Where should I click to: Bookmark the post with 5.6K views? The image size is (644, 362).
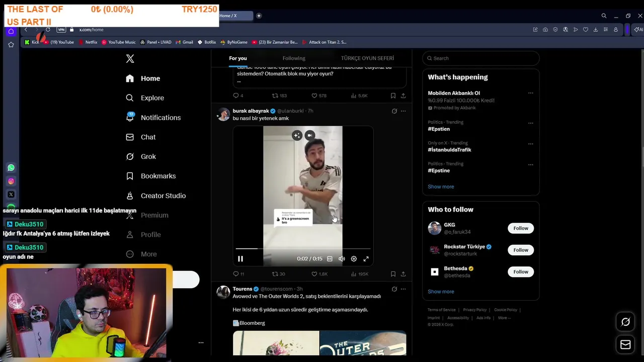click(x=393, y=96)
